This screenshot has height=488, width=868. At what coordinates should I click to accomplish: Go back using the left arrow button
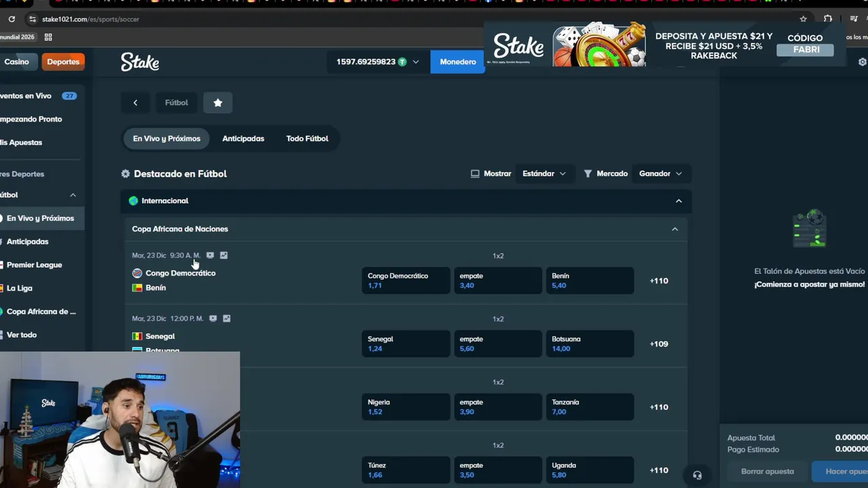click(x=135, y=102)
